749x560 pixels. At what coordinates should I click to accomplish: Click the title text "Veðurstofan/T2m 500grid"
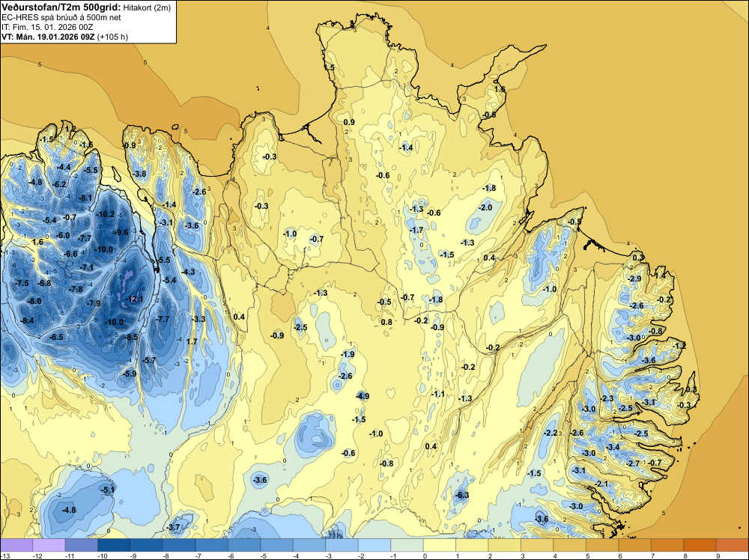(x=61, y=7)
